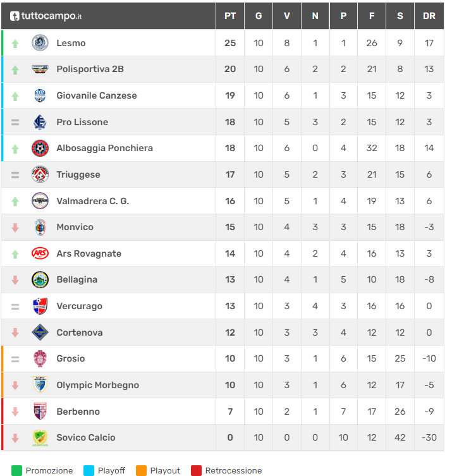Click the Albosaggia Ponchiera team crest
Viewport: 452px width, 476px height.
[x=40, y=148]
